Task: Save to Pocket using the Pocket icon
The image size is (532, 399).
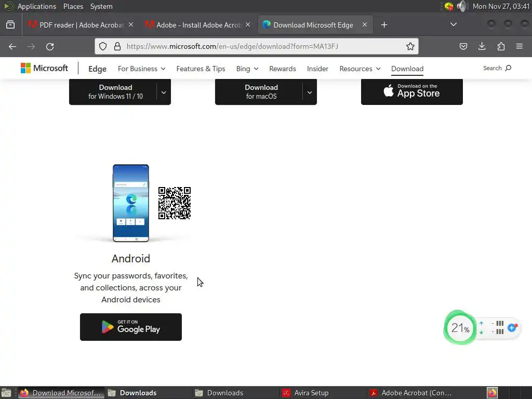Action: 463,46
